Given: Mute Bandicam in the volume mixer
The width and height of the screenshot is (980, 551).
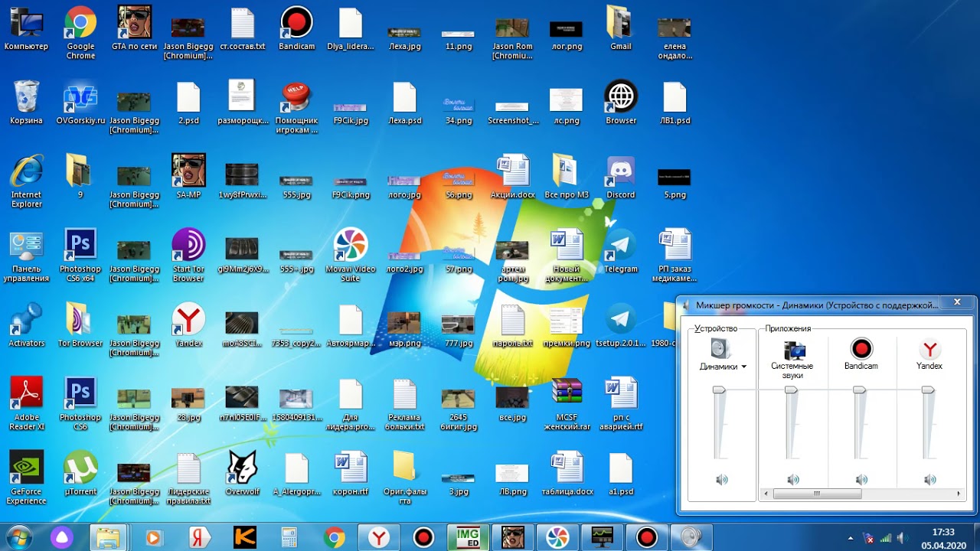Looking at the screenshot, I should tap(861, 480).
